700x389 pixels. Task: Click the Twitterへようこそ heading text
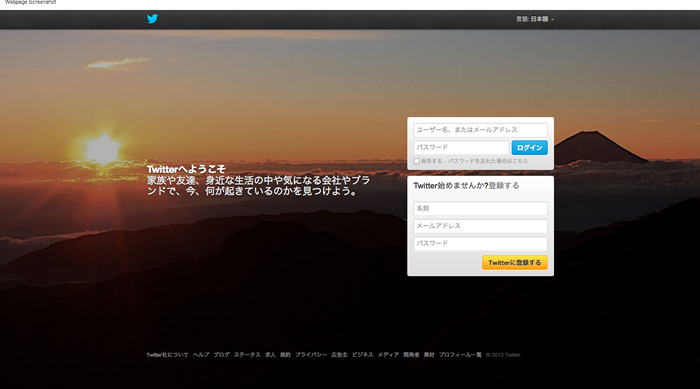point(186,170)
